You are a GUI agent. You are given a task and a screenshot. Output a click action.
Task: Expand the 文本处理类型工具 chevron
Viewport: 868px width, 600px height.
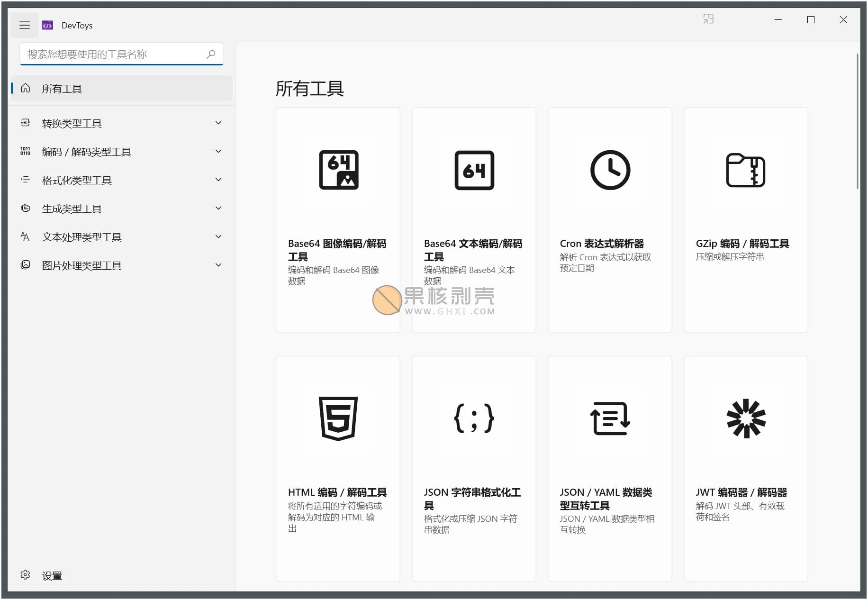point(218,236)
